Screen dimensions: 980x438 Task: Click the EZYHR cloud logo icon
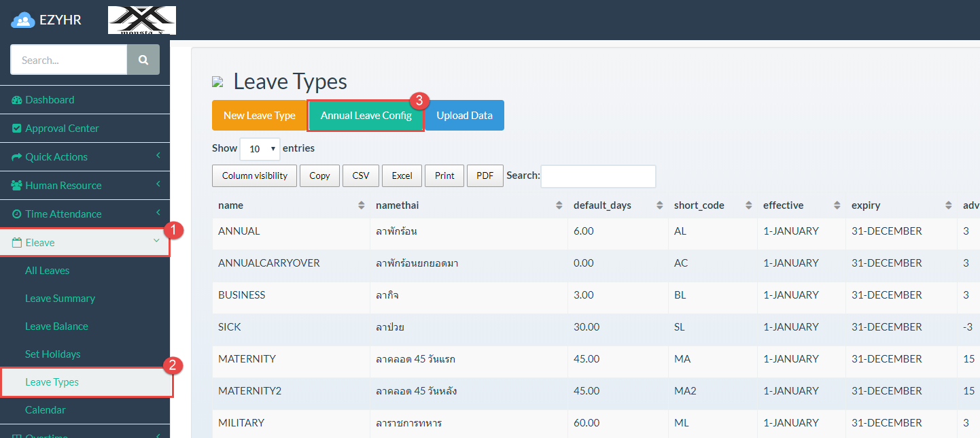tap(23, 20)
